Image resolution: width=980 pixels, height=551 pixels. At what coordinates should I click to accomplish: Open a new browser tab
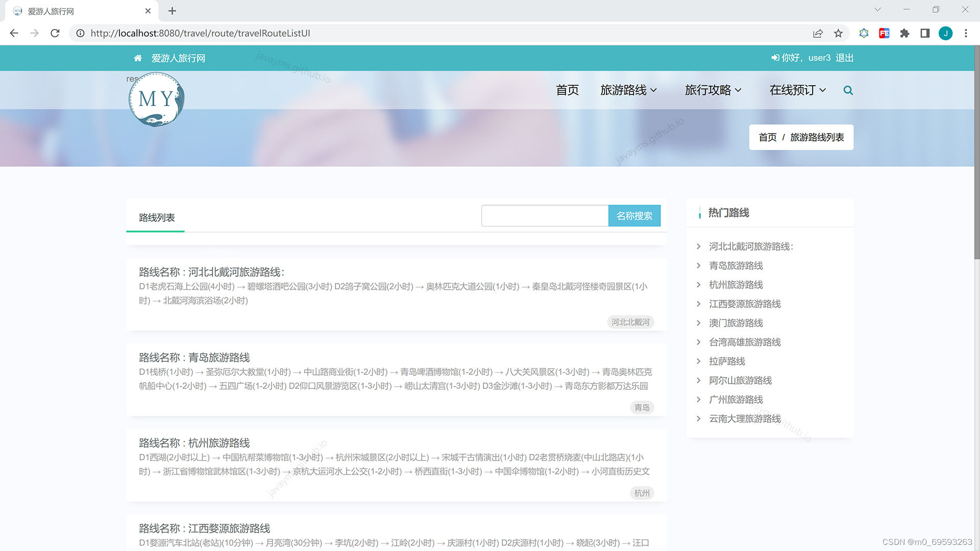(172, 11)
